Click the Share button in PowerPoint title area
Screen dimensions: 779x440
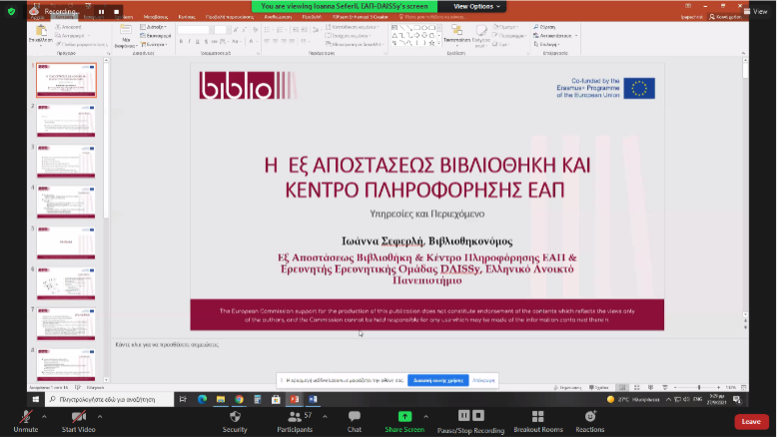[x=727, y=17]
